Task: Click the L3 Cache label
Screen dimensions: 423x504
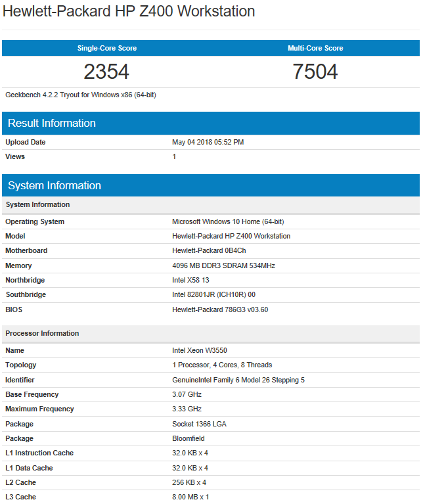Action: coord(21,497)
